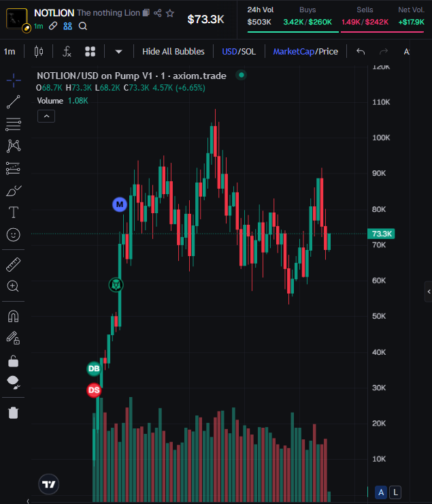This screenshot has height=504, width=432.
Task: Toggle the MarketCap/Price display switch
Action: pos(305,52)
